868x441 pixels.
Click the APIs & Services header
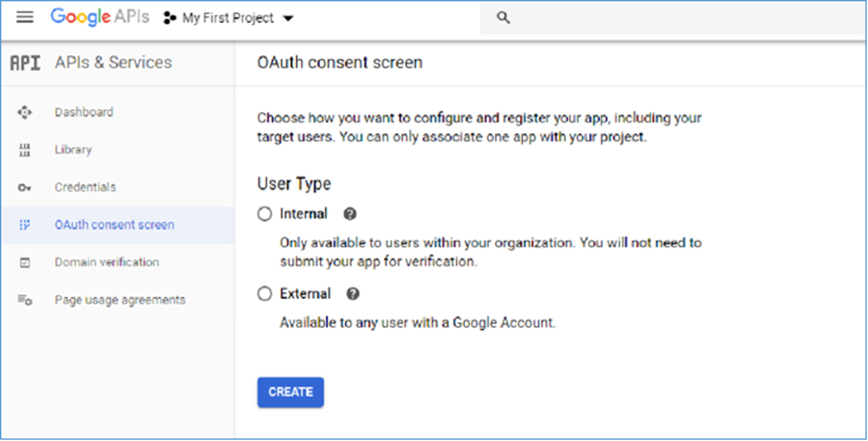click(x=112, y=63)
